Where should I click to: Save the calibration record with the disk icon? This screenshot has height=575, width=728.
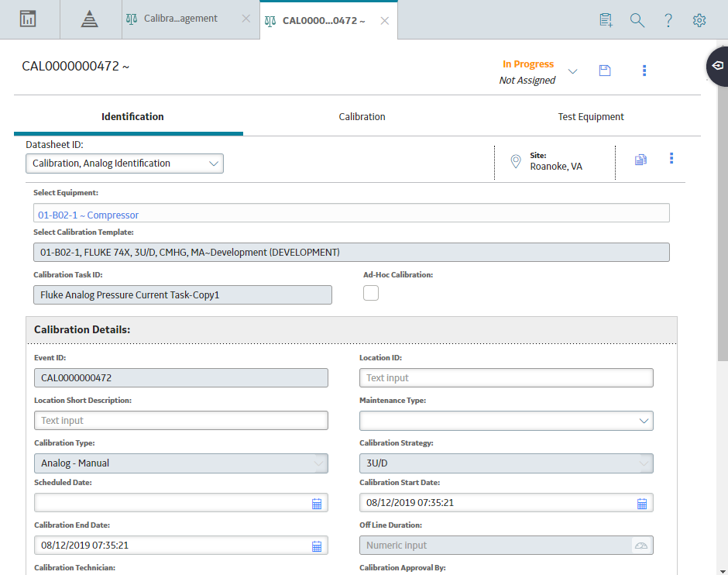(x=605, y=71)
